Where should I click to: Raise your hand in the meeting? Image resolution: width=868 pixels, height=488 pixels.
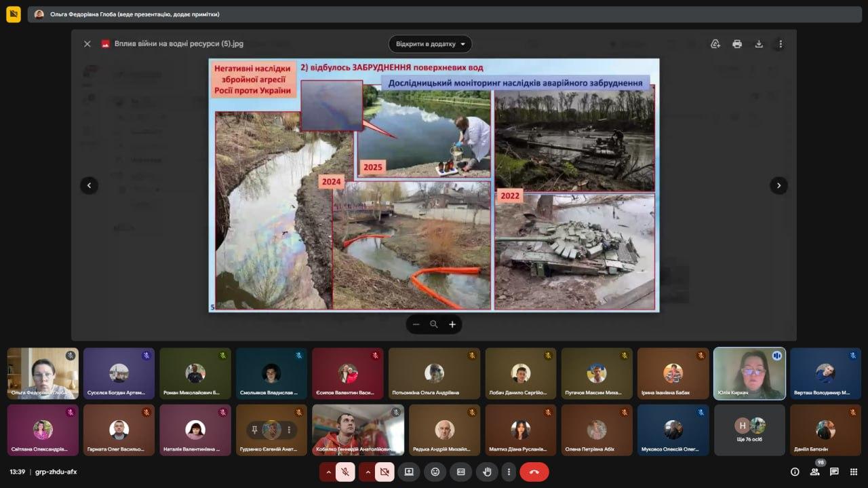(486, 472)
